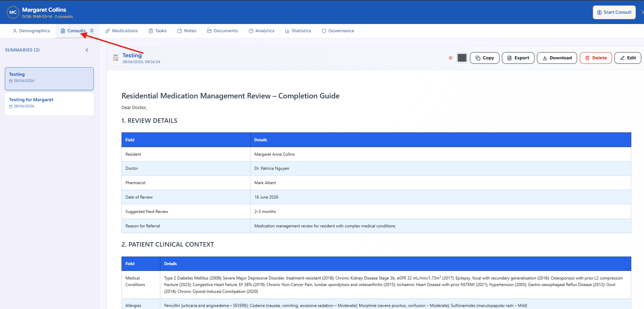Click the consults count badge 2
644x309 pixels.
tap(92, 31)
